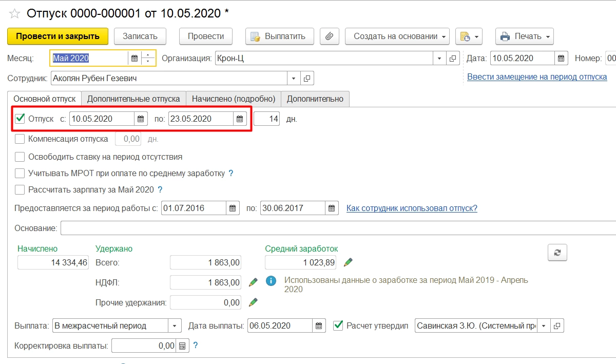
Task: Open the Выплата dropdown list
Action: coord(175,325)
